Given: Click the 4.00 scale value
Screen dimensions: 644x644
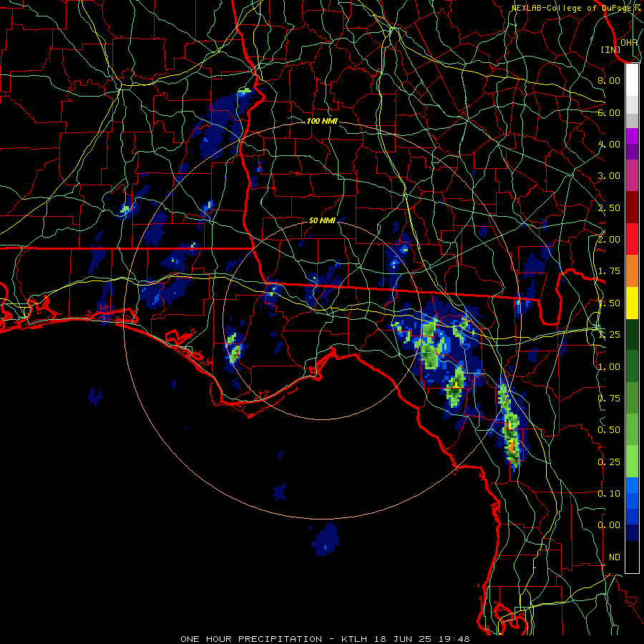Looking at the screenshot, I should 609,144.
